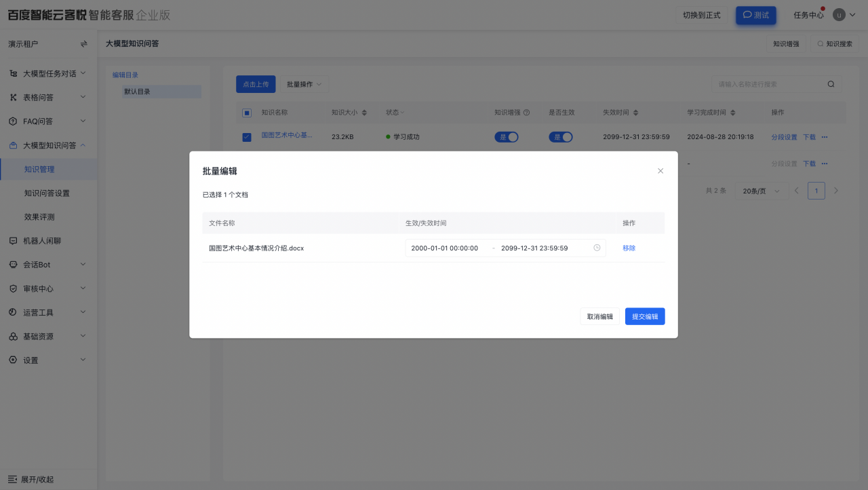Image resolution: width=868 pixels, height=490 pixels.
Task: Click the 知识搜索 button
Action: (835, 44)
